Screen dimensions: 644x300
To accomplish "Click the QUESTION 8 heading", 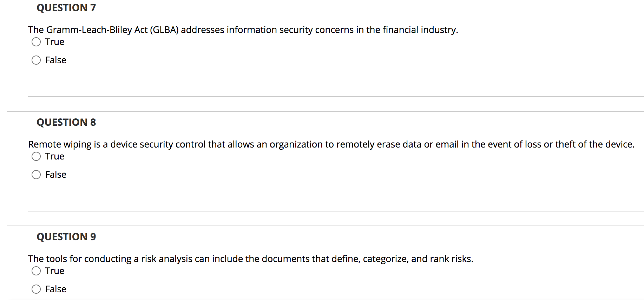I will 66,122.
